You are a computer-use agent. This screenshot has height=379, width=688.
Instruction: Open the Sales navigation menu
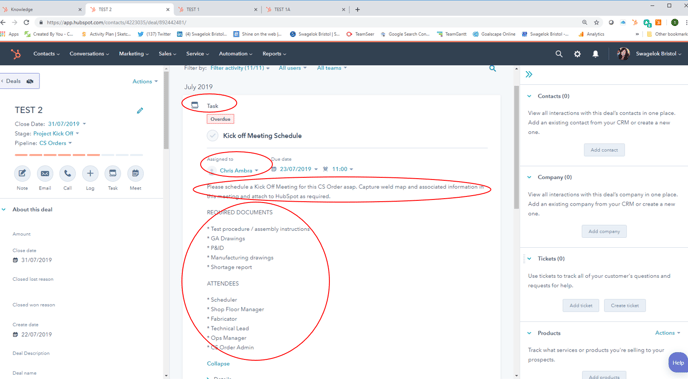click(x=167, y=54)
